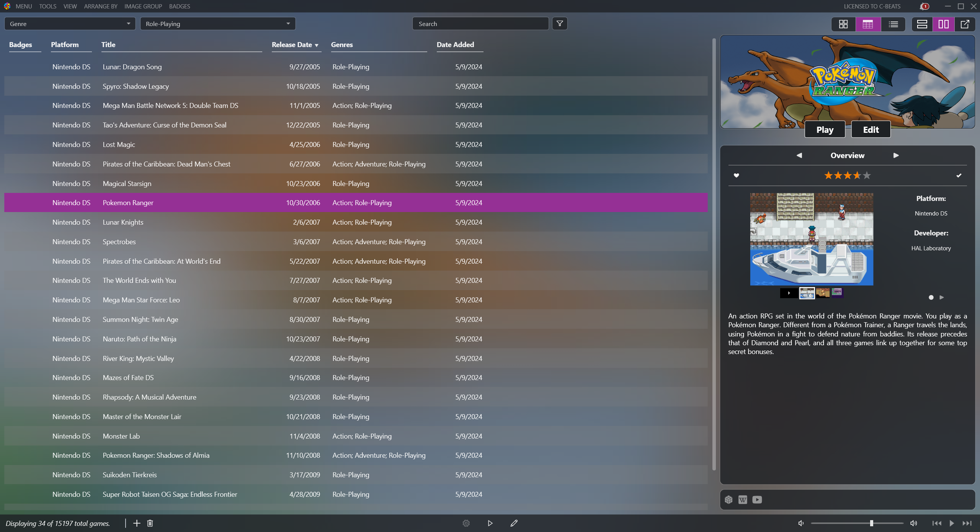Open the notification bell with badge
This screenshot has width=980, height=532.
pyautogui.click(x=924, y=6)
